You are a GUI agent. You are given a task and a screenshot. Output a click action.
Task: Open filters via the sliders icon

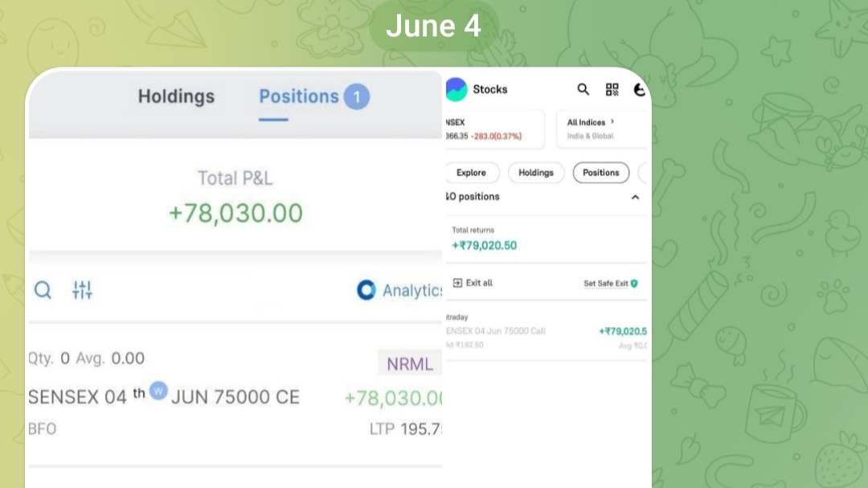83,289
